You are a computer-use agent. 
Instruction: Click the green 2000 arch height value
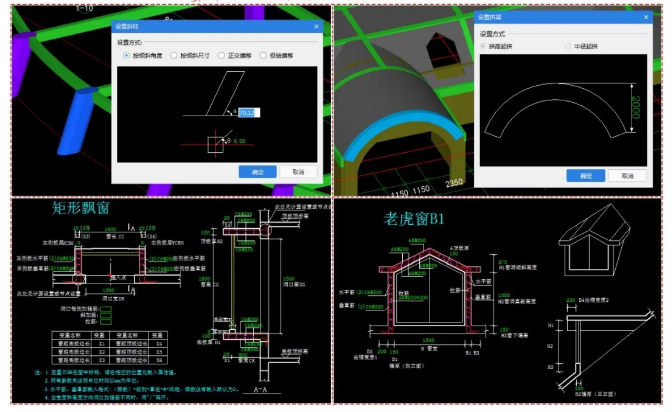(x=636, y=107)
